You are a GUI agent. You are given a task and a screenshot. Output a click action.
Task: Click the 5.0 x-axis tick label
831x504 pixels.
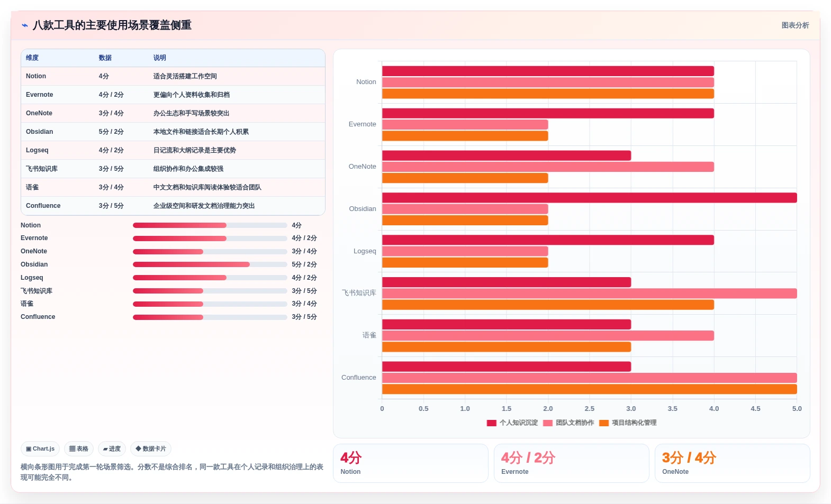coord(797,409)
